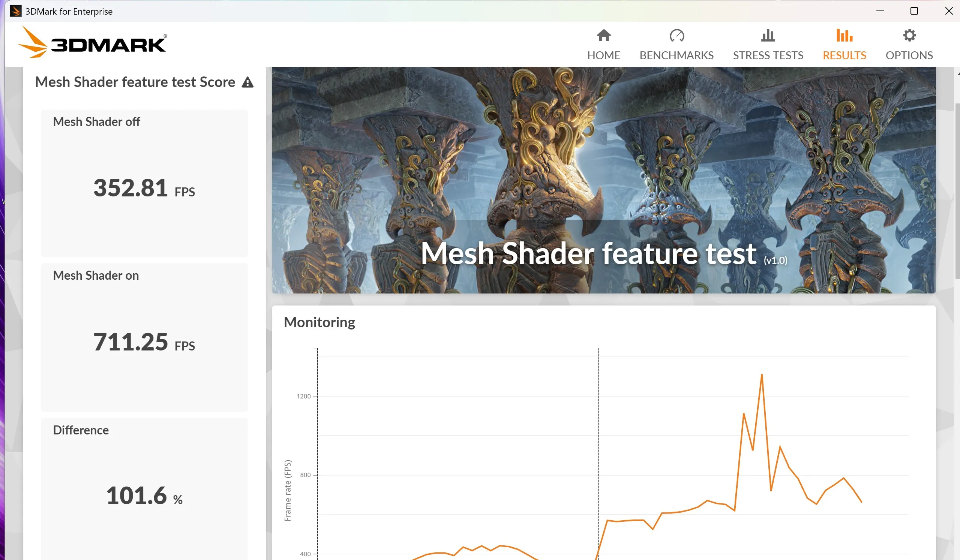Open the Home tab icon
This screenshot has height=560, width=960.
coord(603,35)
